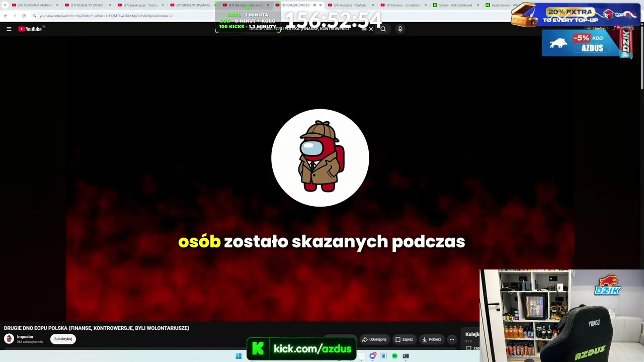Screen dimensions: 644x362
Task: Focus the browser address bar URL
Action: click(106, 16)
